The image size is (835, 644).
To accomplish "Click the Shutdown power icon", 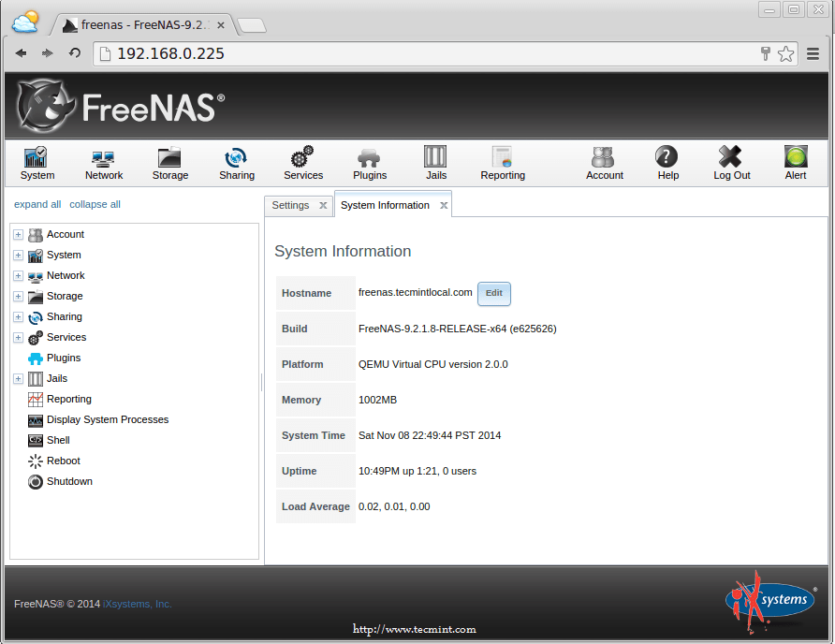I will tap(36, 482).
